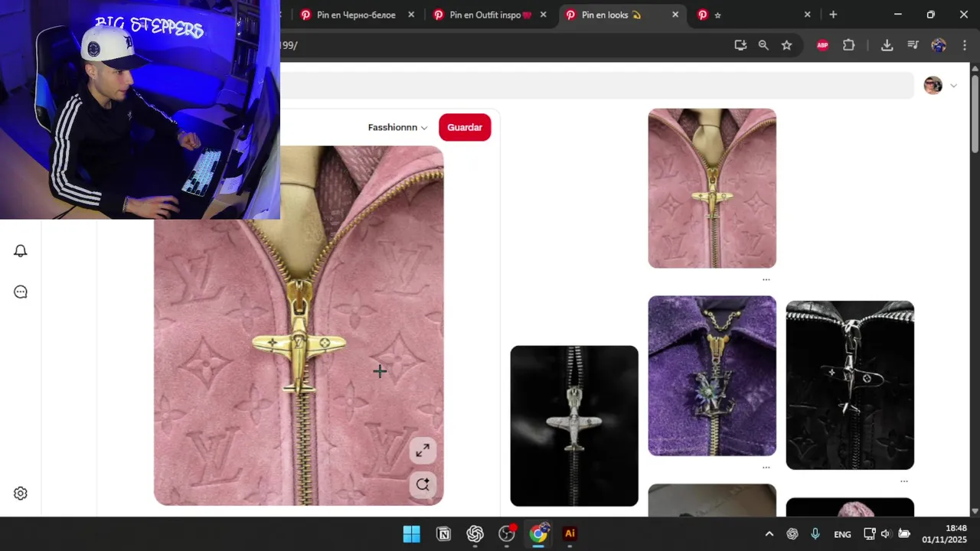
Task: Bookmark this page with the star icon
Action: point(786,45)
